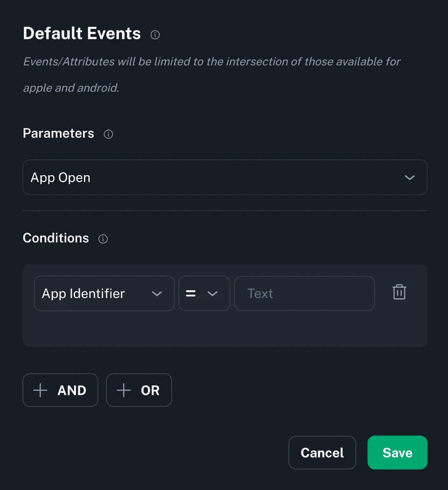Click the info icon next to Parameters
This screenshot has height=490, width=448.
[x=108, y=135]
